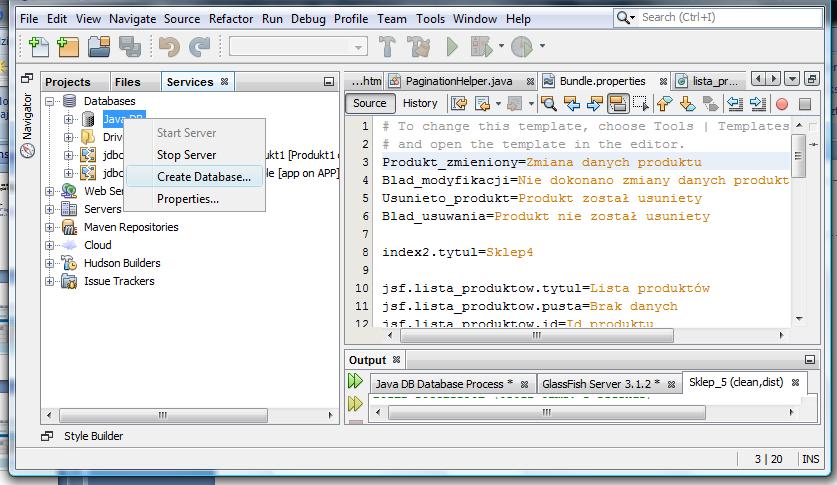Click the Undo arrow icon
The image size is (837, 485).
click(x=169, y=46)
